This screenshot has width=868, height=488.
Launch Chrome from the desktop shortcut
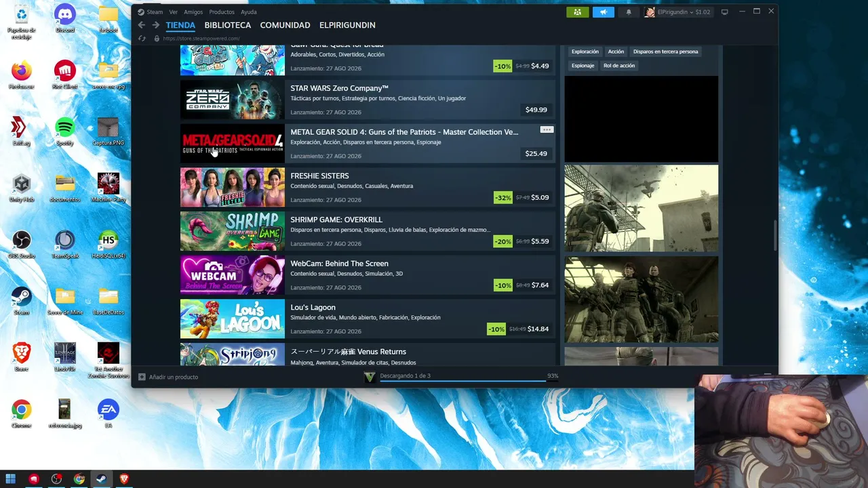[x=21, y=413]
